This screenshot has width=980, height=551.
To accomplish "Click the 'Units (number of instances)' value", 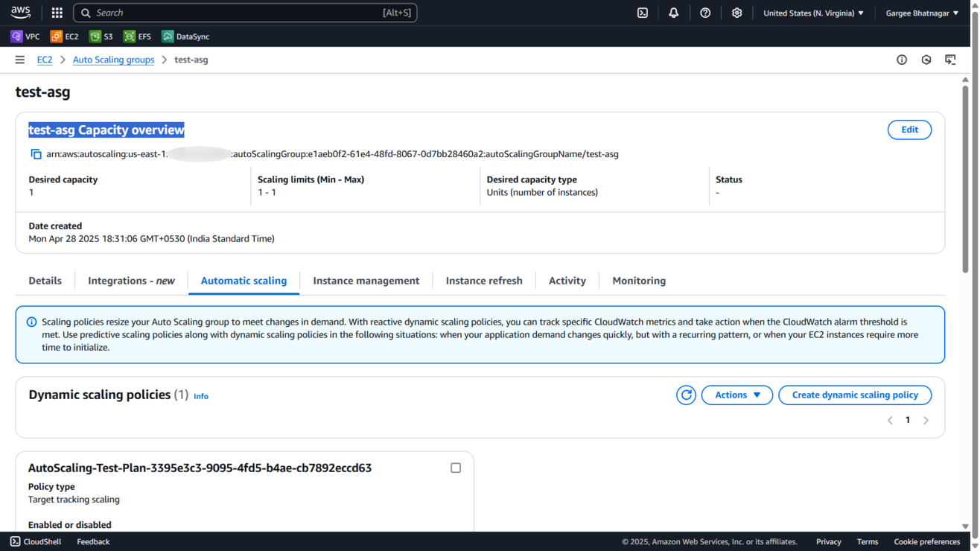I will [x=542, y=192].
